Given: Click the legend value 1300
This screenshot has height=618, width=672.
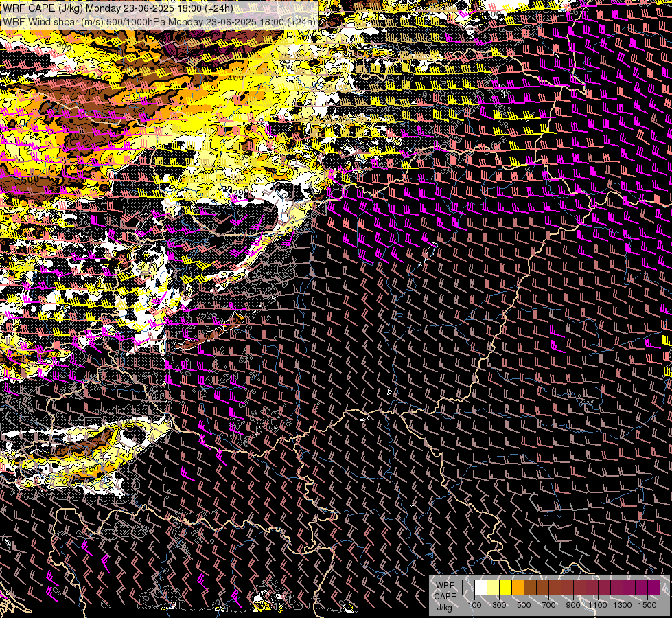Looking at the screenshot, I should click(623, 605).
